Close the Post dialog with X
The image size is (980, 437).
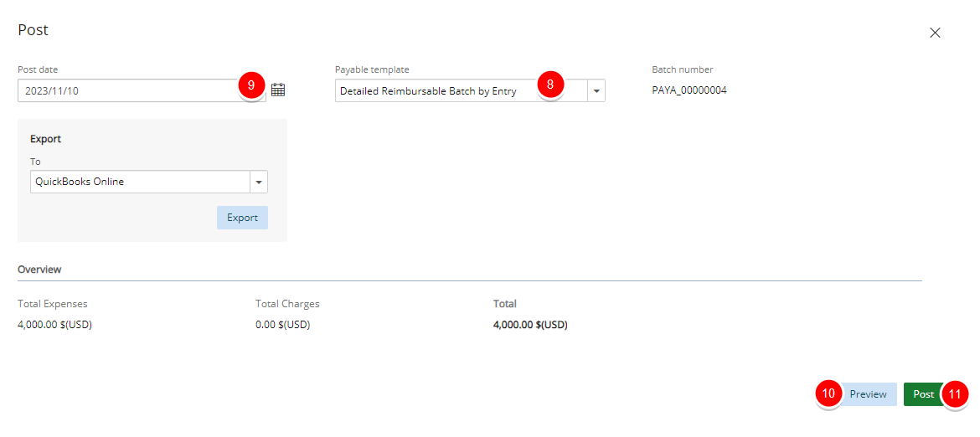(x=935, y=33)
